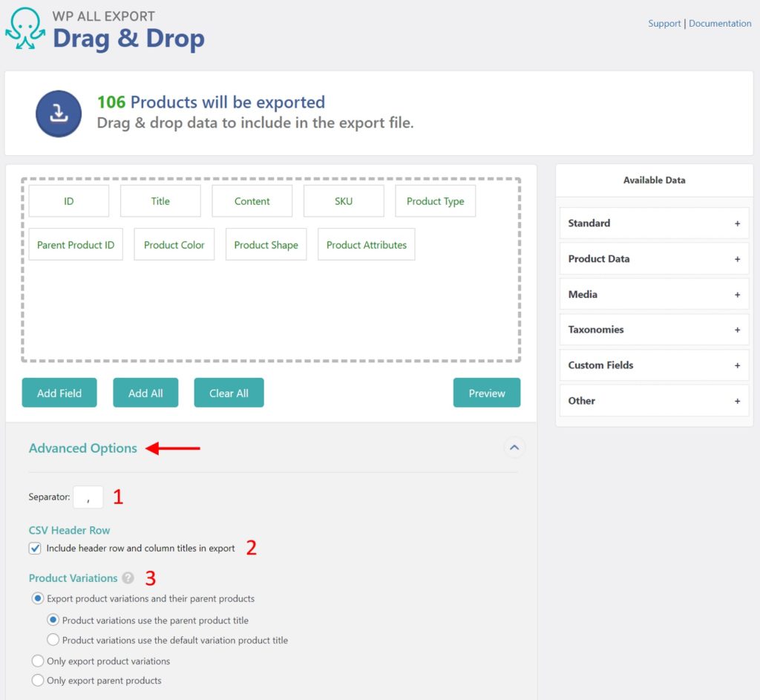The height and width of the screenshot is (700, 760).
Task: Choose default variation product title option
Action: tap(53, 640)
